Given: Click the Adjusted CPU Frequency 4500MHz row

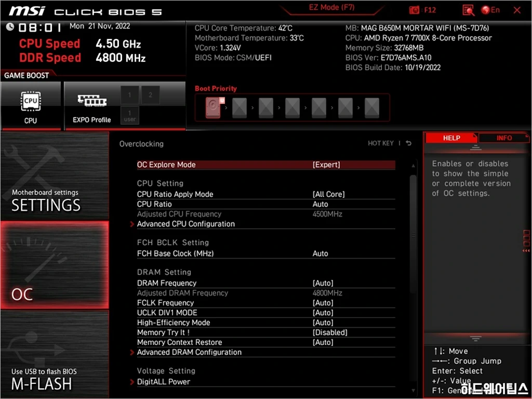Looking at the screenshot, I should pyautogui.click(x=266, y=214).
